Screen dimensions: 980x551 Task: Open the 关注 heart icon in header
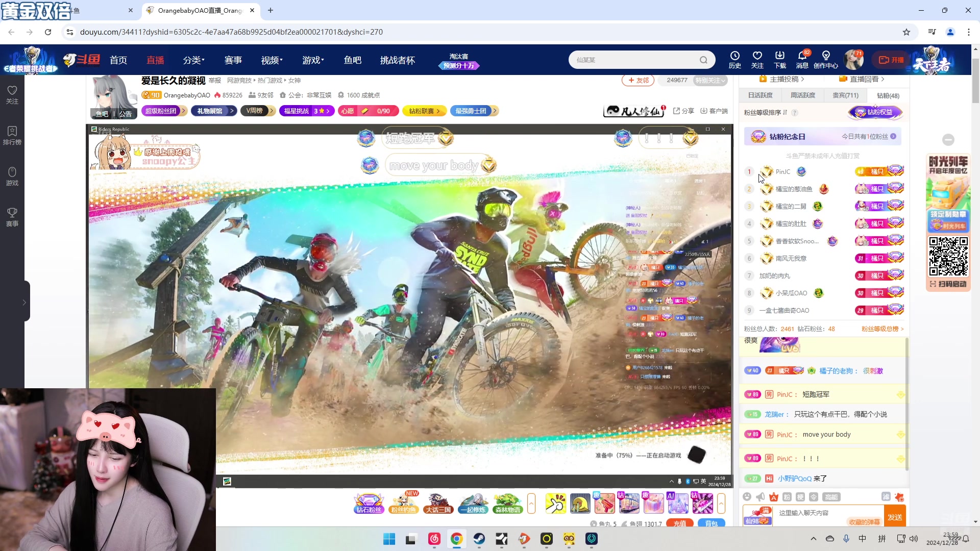757,59
